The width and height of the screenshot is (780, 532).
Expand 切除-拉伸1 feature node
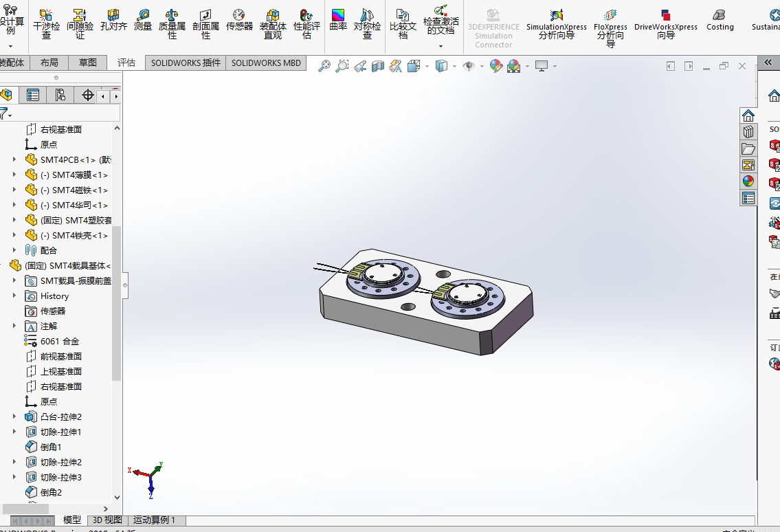tap(14, 432)
